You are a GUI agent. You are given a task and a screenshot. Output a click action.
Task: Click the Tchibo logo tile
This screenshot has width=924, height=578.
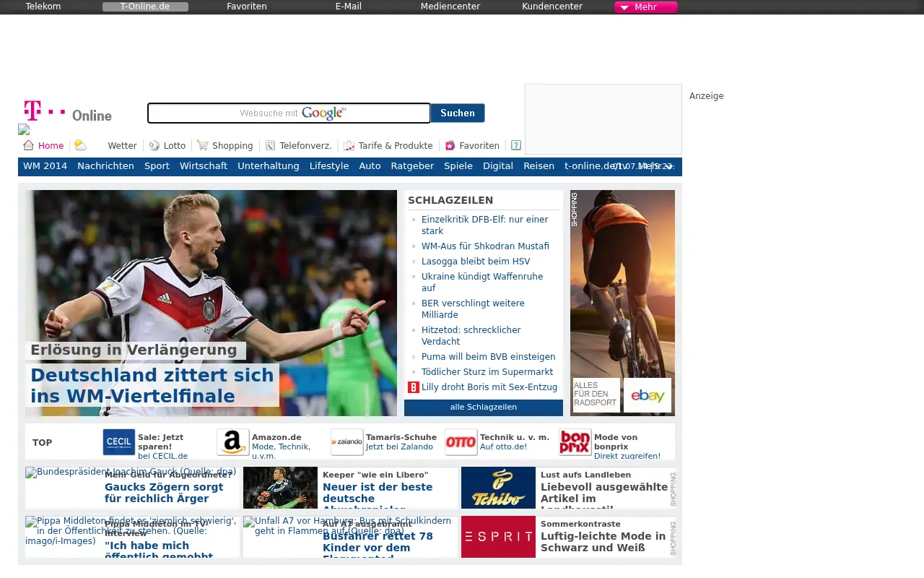point(498,488)
